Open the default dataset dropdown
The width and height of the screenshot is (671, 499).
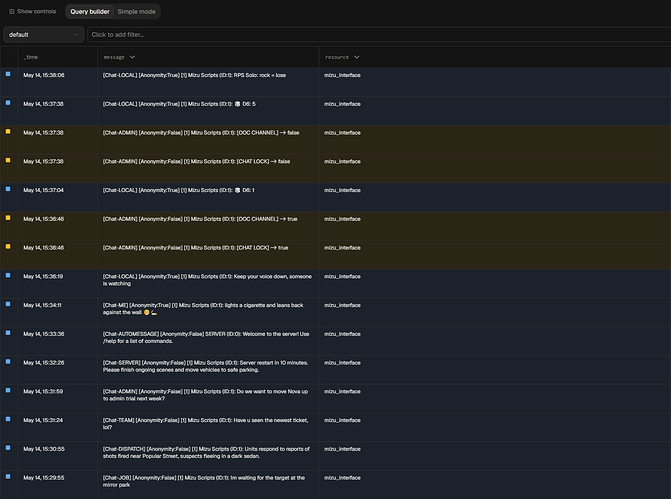click(x=43, y=35)
